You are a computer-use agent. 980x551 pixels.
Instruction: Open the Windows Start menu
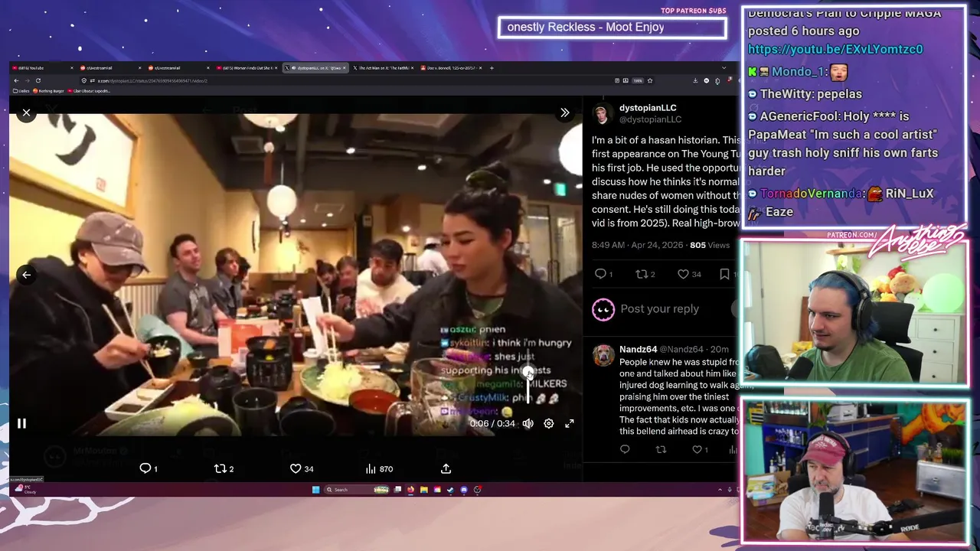pyautogui.click(x=315, y=490)
